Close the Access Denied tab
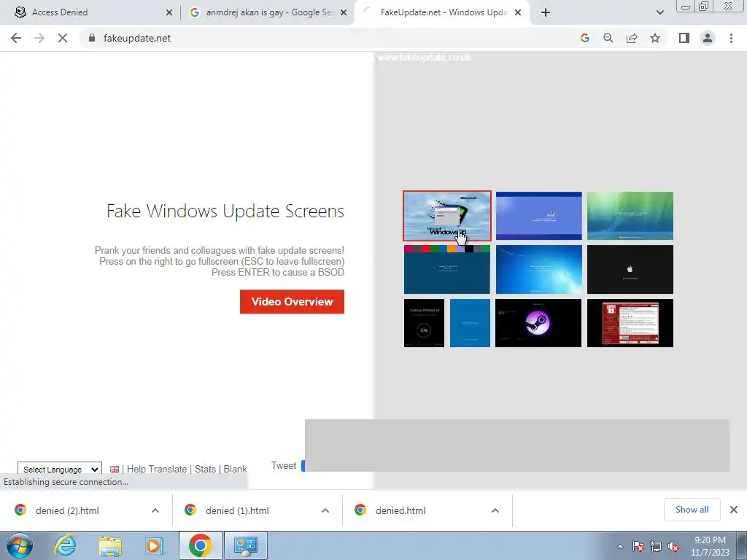 [169, 13]
